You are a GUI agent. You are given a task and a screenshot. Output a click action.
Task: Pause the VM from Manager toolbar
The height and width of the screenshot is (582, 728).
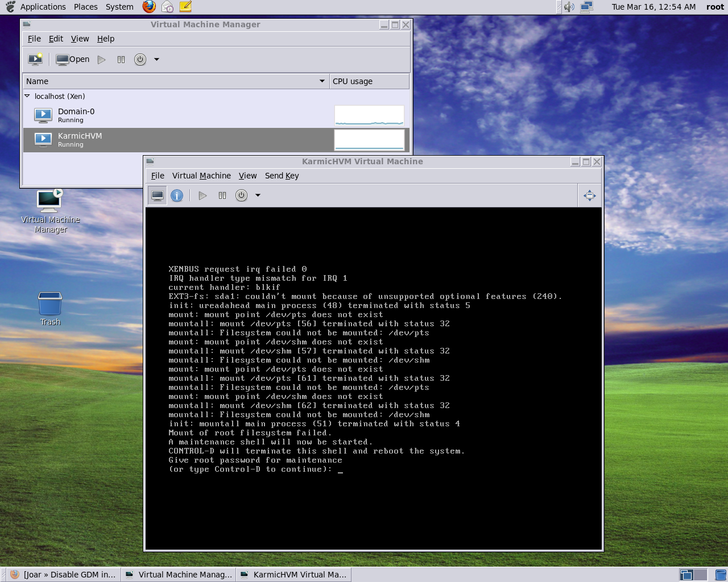point(121,59)
